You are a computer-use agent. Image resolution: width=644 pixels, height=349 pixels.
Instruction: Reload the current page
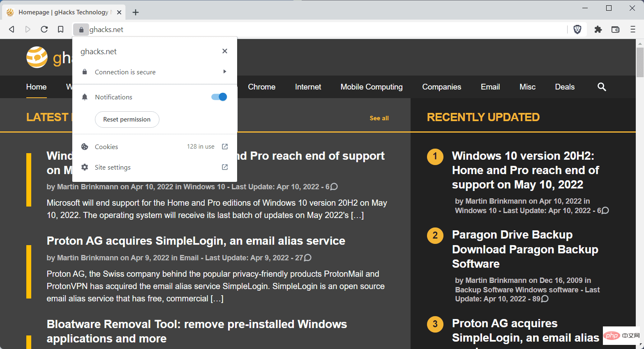click(44, 29)
